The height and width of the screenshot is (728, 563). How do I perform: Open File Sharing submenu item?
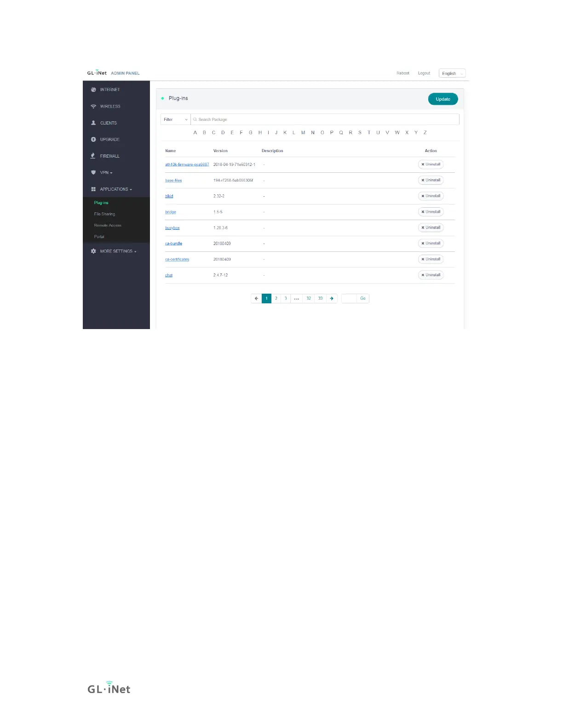click(x=104, y=214)
